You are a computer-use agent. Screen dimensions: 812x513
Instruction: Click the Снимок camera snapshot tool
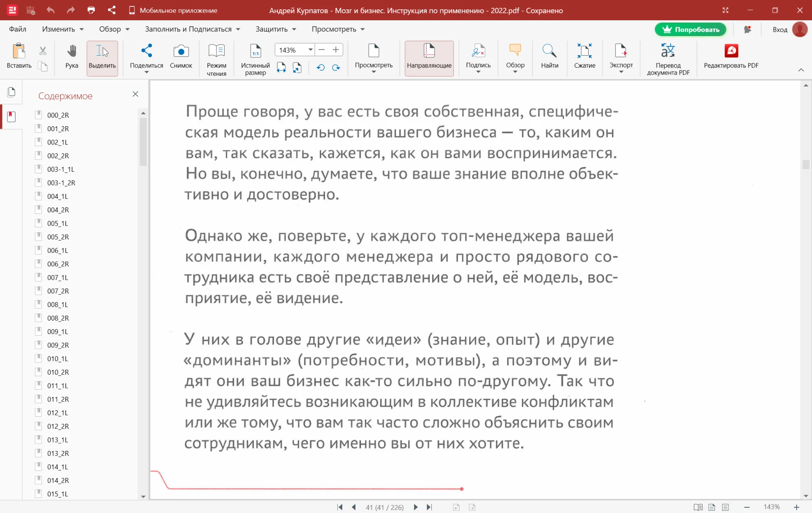tap(181, 56)
